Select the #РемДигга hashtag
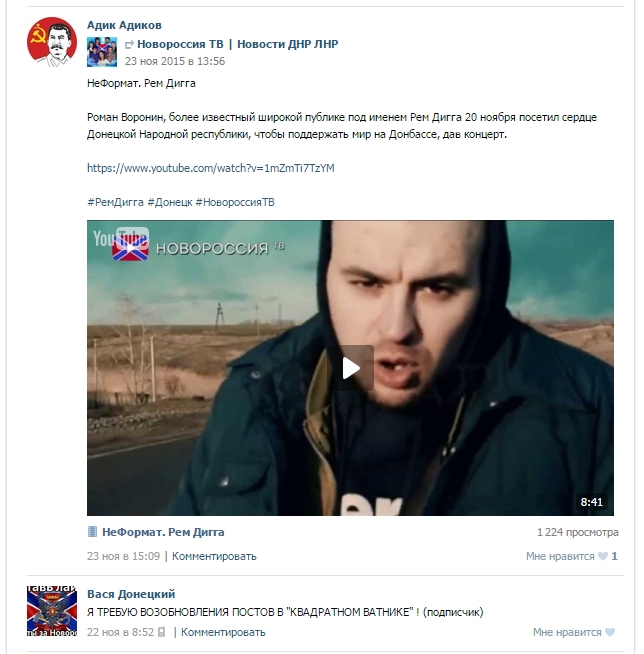The image size is (644, 654). coord(116,202)
